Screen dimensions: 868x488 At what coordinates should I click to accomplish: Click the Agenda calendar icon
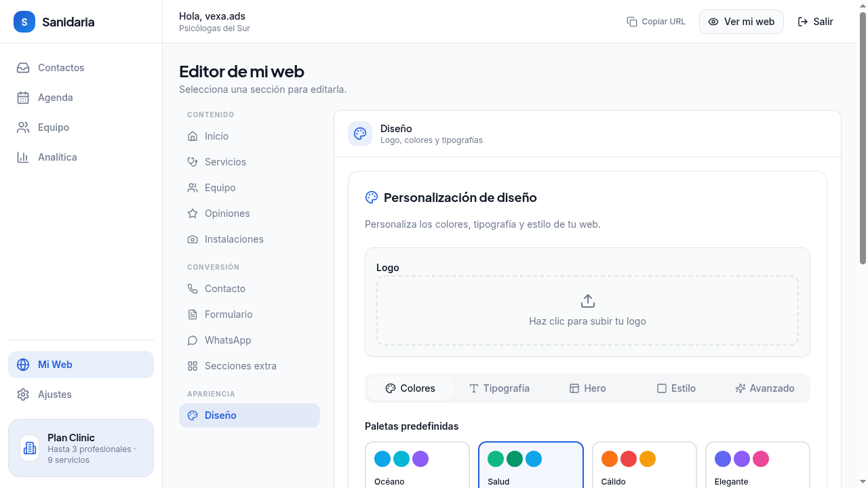point(23,98)
